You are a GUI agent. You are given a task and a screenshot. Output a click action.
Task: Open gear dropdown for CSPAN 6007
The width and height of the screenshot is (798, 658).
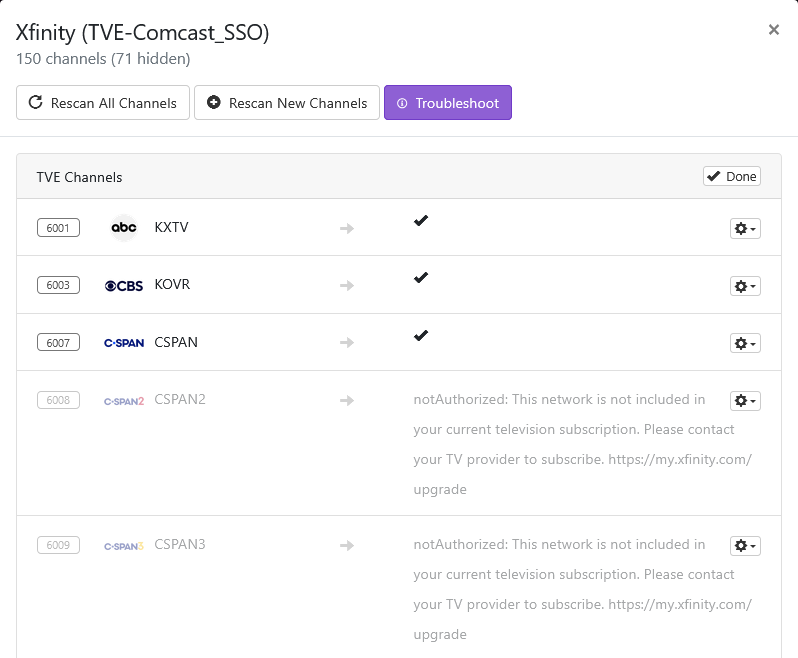coord(745,344)
